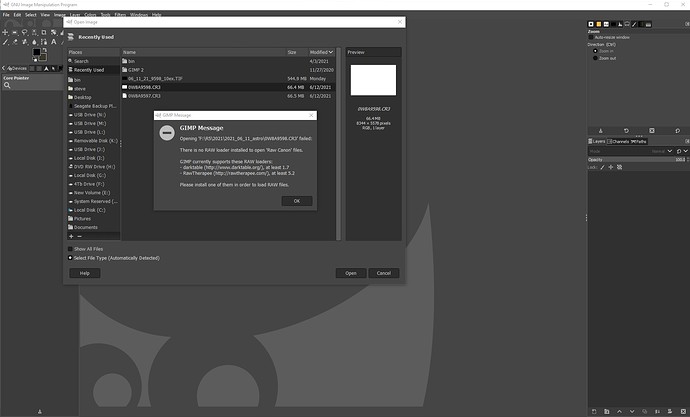
Task: Select file 0W8A9597.CR3 in the list
Action: pyautogui.click(x=228, y=96)
